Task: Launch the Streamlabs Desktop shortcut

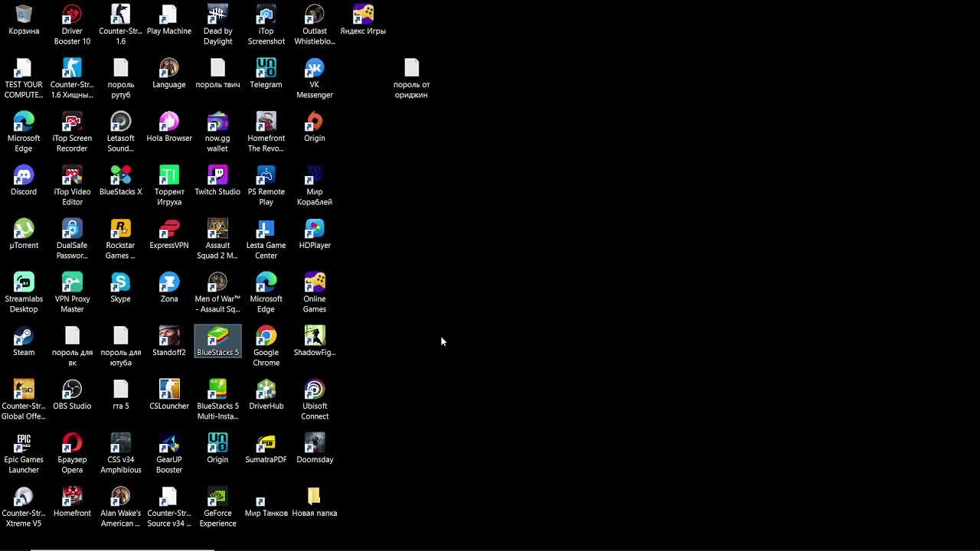Action: [24, 293]
